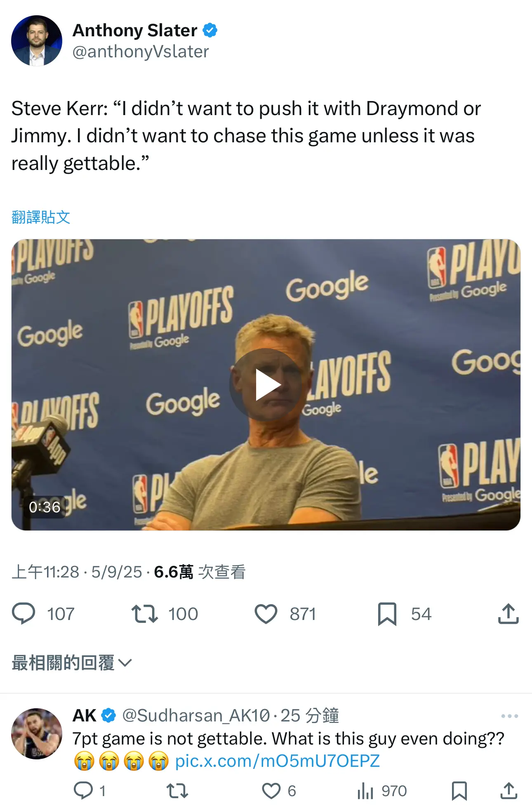The image size is (532, 806).
Task: Repost the Steve Kerr tweet
Action: (144, 613)
